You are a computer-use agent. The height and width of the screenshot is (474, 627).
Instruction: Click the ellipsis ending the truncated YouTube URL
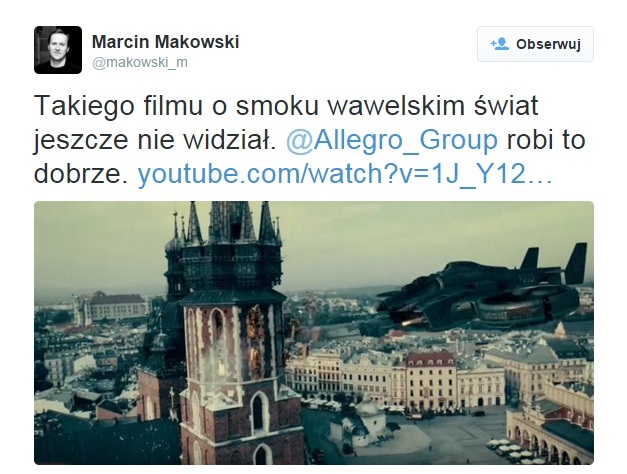(x=540, y=174)
